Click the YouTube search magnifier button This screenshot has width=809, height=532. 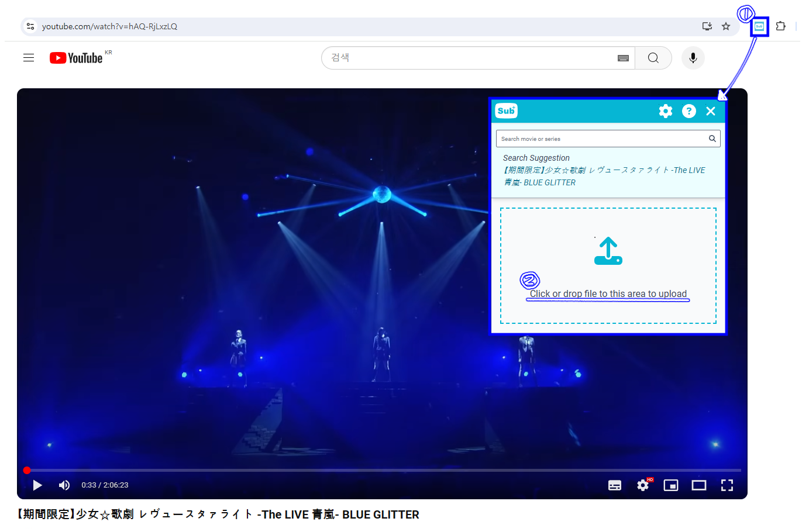[653, 58]
